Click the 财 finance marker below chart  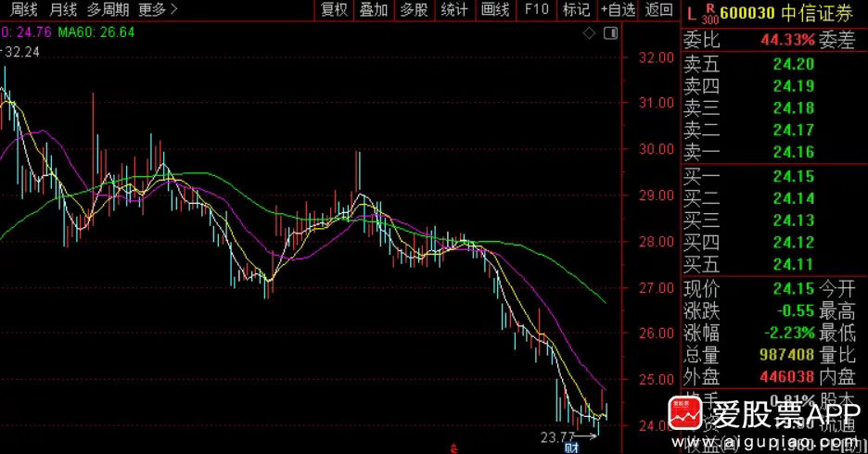[x=571, y=448]
